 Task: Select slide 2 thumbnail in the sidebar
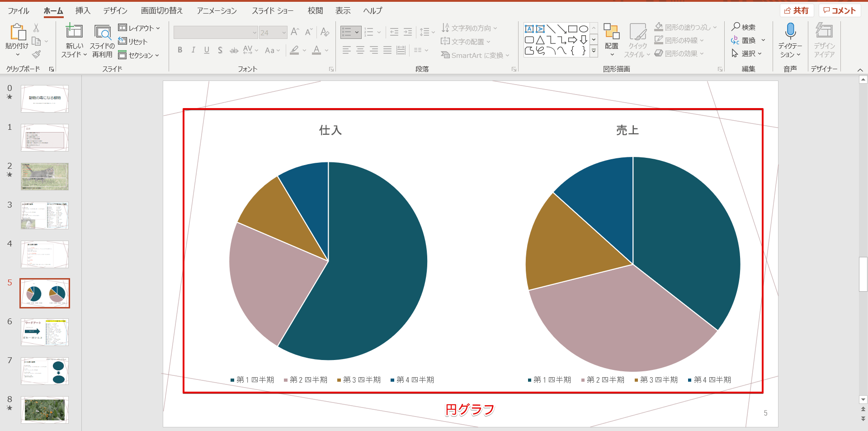(x=44, y=176)
